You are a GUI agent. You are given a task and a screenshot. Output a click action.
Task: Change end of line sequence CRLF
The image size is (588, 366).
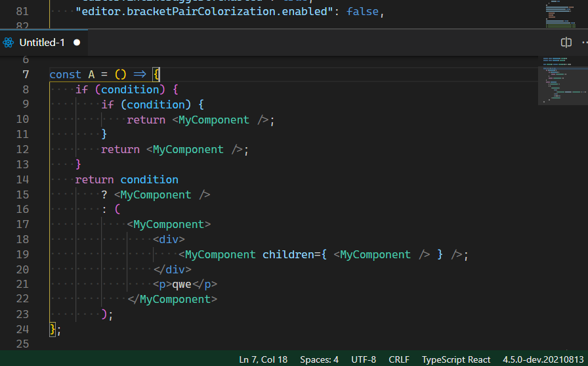[398, 359]
